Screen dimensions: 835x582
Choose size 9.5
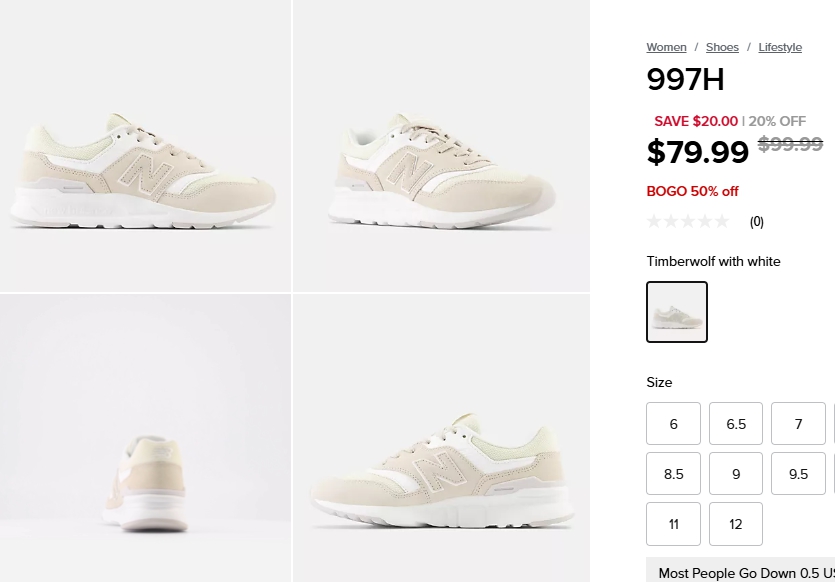[798, 474]
